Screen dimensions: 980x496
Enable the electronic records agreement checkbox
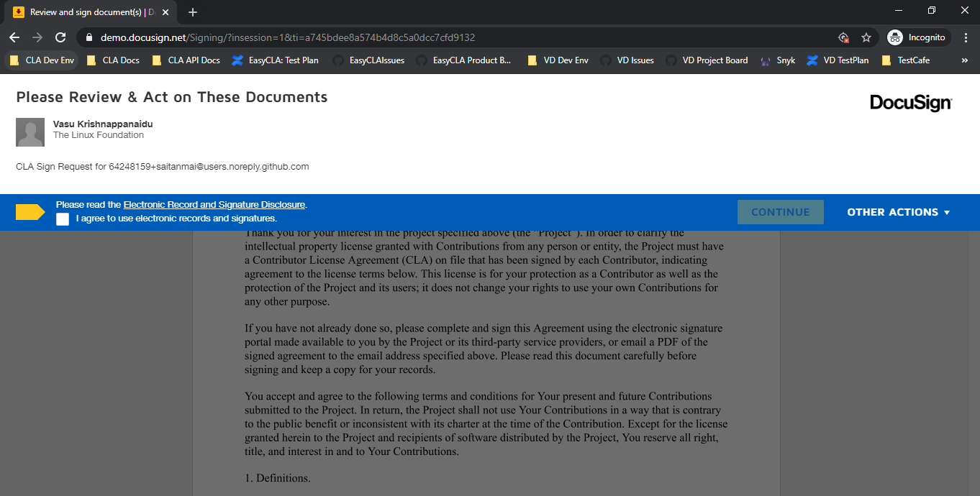[63, 219]
